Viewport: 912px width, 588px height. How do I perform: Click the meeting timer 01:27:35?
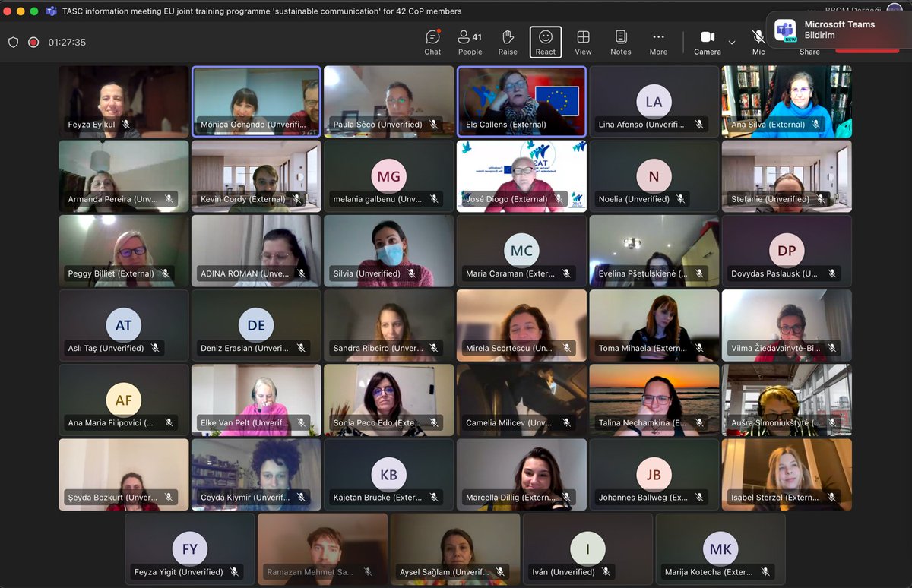(67, 43)
